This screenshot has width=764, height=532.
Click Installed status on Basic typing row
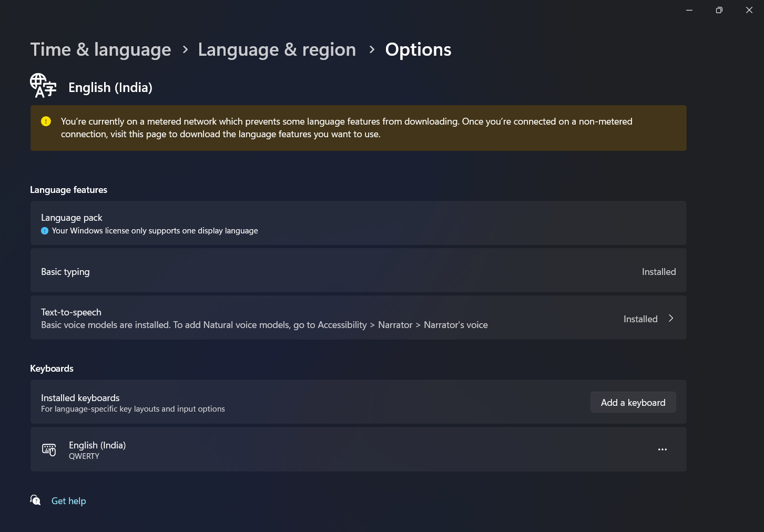click(x=659, y=272)
